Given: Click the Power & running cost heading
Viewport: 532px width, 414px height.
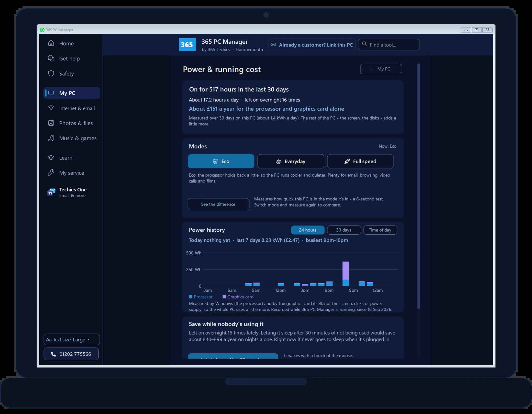Looking at the screenshot, I should pos(222,69).
